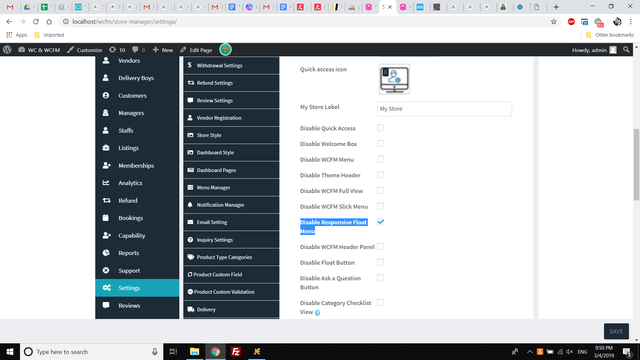Click Edit Page in admin bar
The height and width of the screenshot is (360, 640).
pyautogui.click(x=196, y=50)
